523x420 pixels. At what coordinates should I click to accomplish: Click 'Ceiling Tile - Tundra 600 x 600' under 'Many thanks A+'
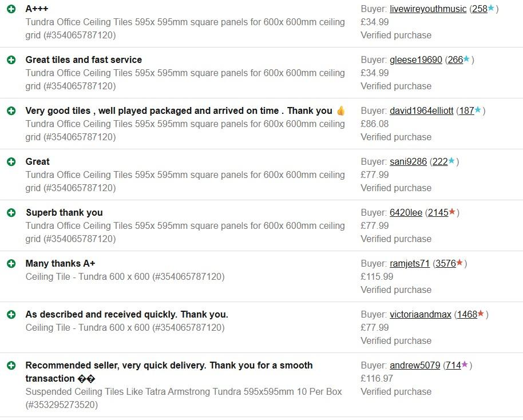pyautogui.click(x=125, y=277)
